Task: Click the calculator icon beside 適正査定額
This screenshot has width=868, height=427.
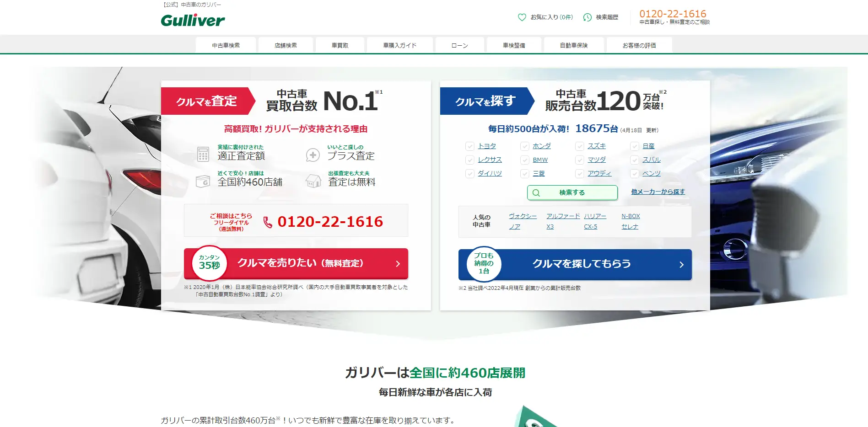Action: (203, 154)
